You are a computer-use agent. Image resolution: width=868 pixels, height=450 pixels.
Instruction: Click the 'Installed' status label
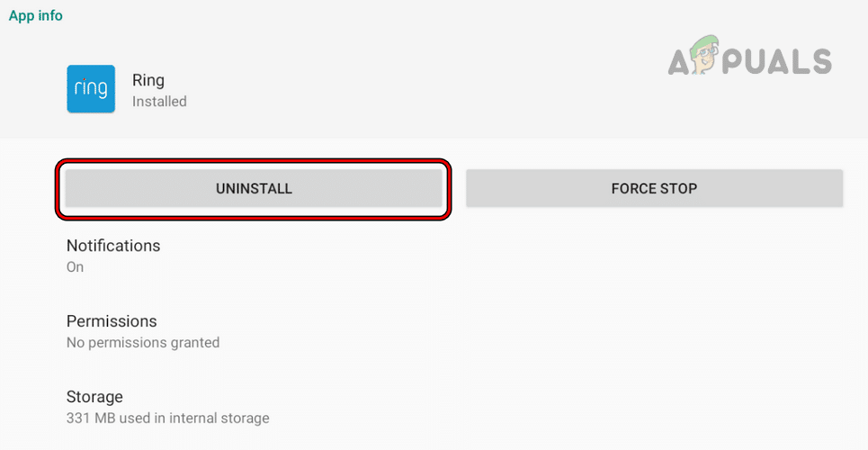[x=159, y=102]
